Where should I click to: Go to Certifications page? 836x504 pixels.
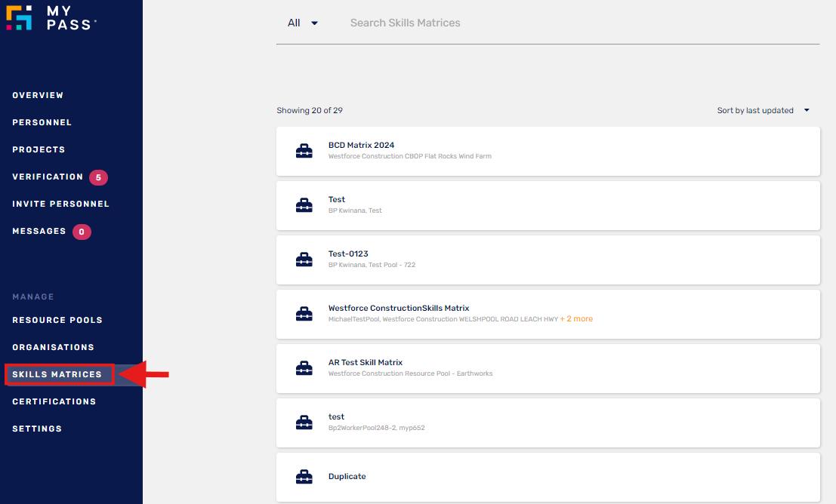point(54,401)
